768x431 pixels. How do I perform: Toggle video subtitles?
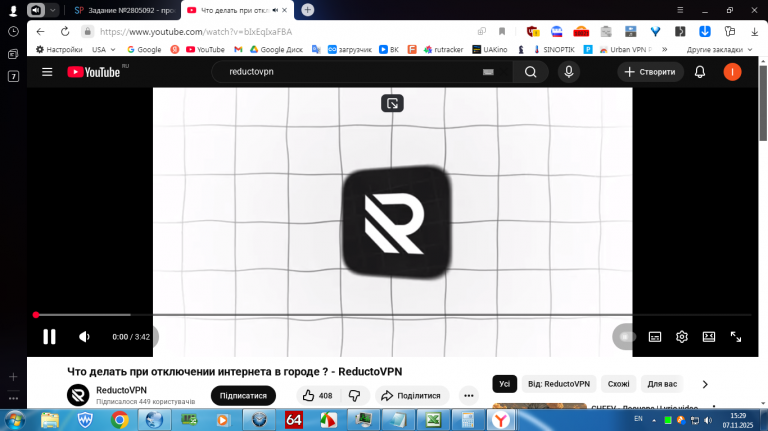[x=655, y=336]
